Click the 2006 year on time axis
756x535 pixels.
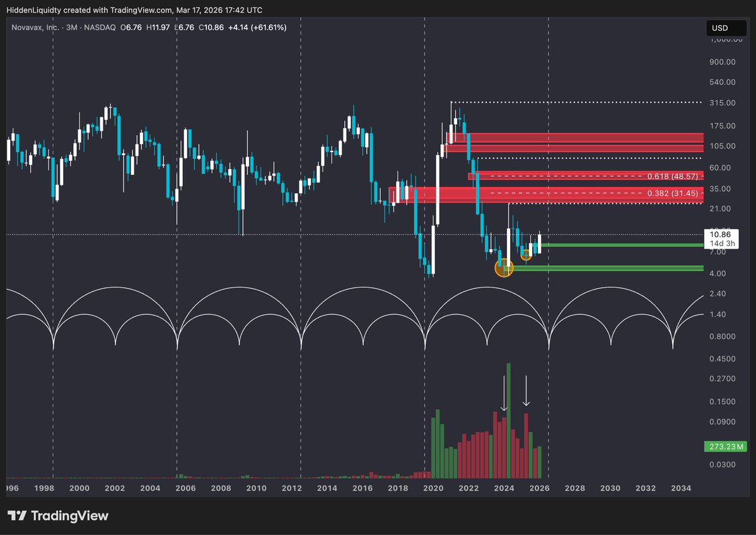tap(185, 488)
